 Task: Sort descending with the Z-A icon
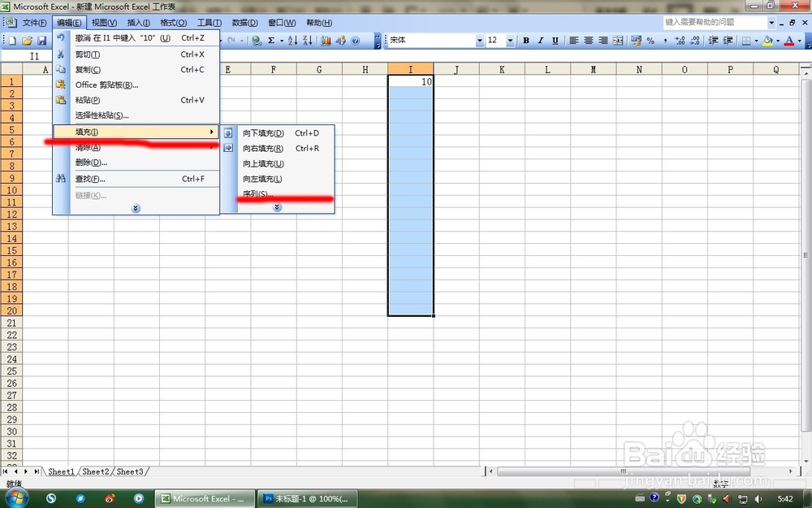coord(308,41)
